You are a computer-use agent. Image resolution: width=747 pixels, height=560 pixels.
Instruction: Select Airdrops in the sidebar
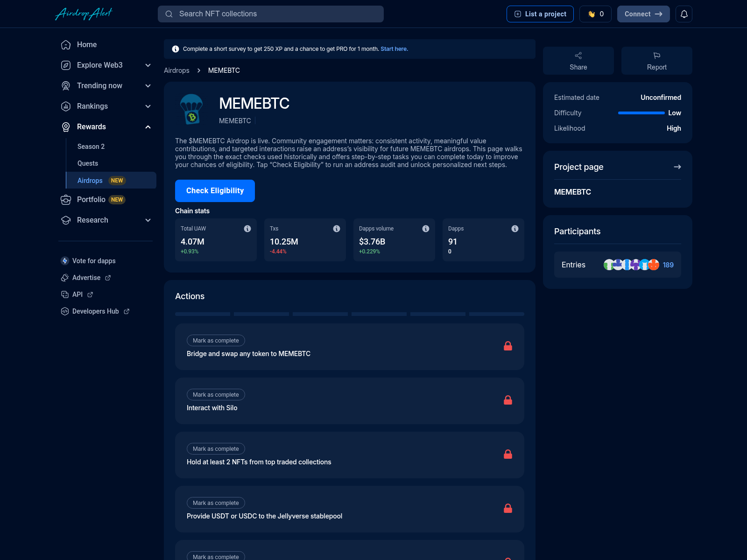pyautogui.click(x=111, y=180)
